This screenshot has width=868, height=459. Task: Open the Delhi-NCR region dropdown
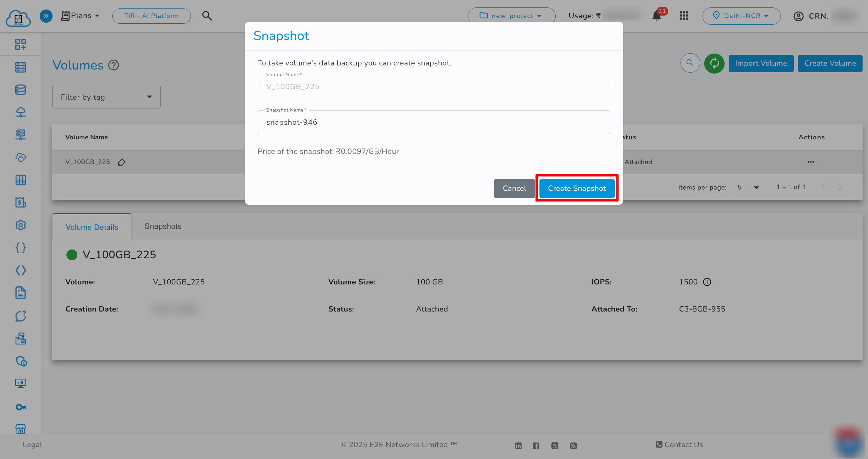741,16
